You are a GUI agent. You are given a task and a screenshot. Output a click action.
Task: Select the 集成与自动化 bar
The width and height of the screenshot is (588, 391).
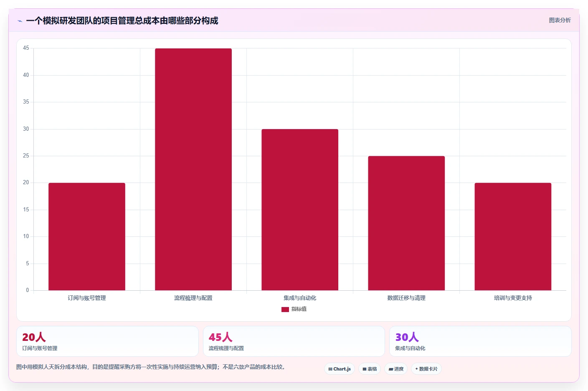(300, 210)
